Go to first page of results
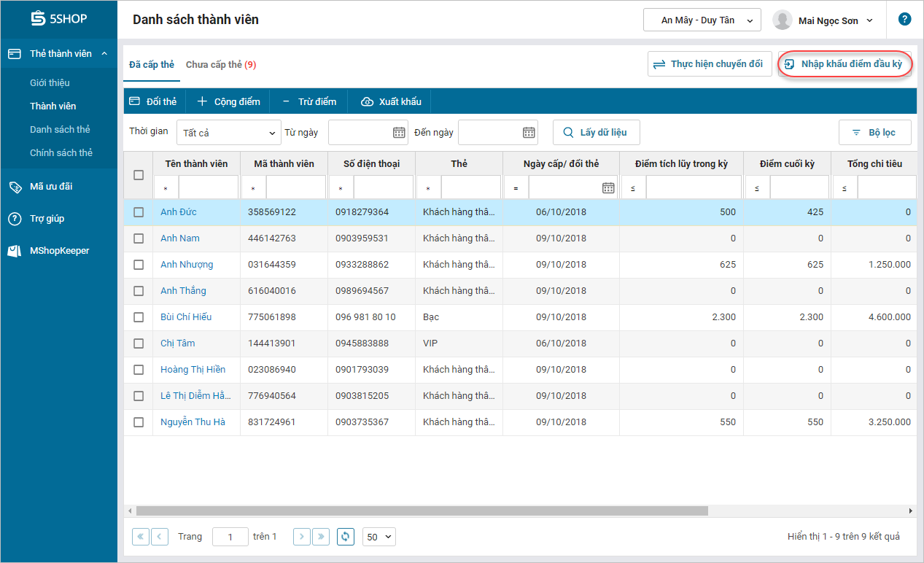The image size is (924, 563). (140, 537)
